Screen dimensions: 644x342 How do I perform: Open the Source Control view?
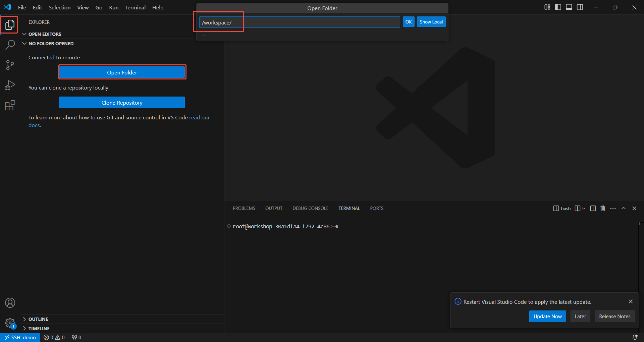pyautogui.click(x=10, y=65)
